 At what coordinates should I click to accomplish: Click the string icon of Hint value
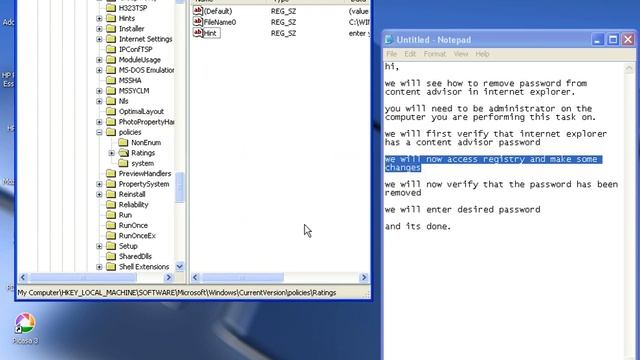[x=198, y=33]
